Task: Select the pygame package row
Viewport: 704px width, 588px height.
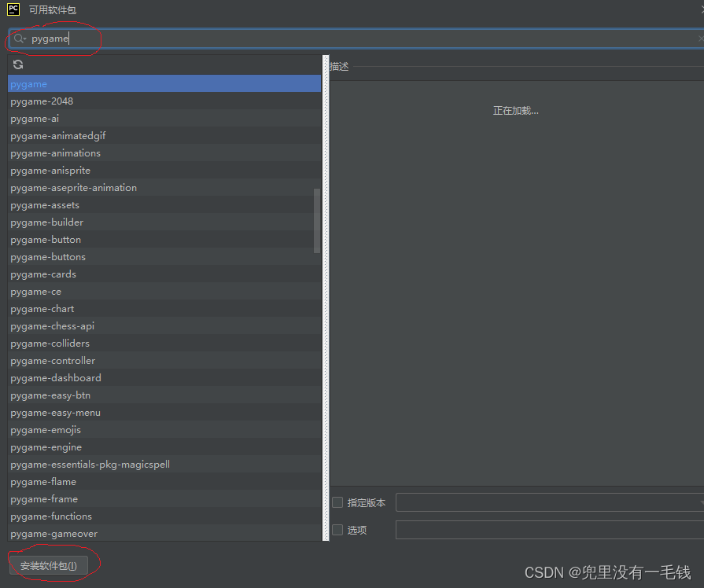Action: tap(164, 84)
